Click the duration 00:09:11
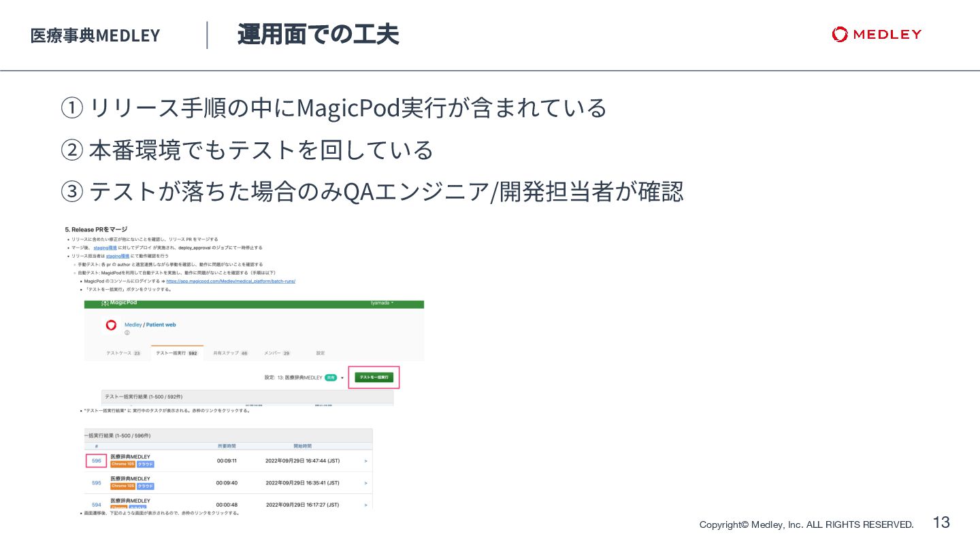 [x=227, y=461]
